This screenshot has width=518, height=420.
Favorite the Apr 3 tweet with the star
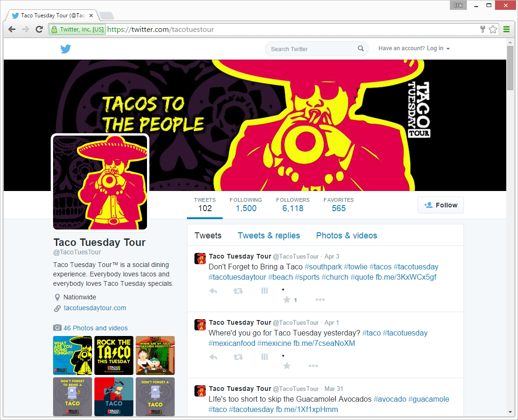pyautogui.click(x=287, y=300)
